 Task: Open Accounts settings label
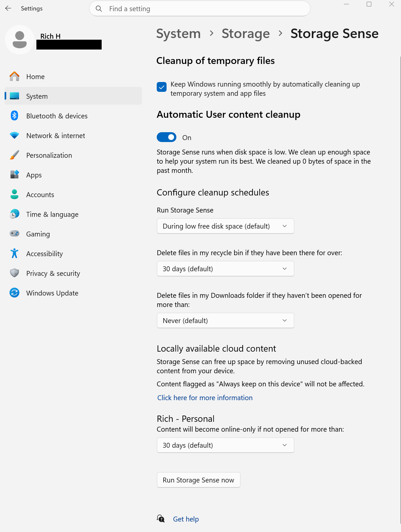tap(40, 195)
